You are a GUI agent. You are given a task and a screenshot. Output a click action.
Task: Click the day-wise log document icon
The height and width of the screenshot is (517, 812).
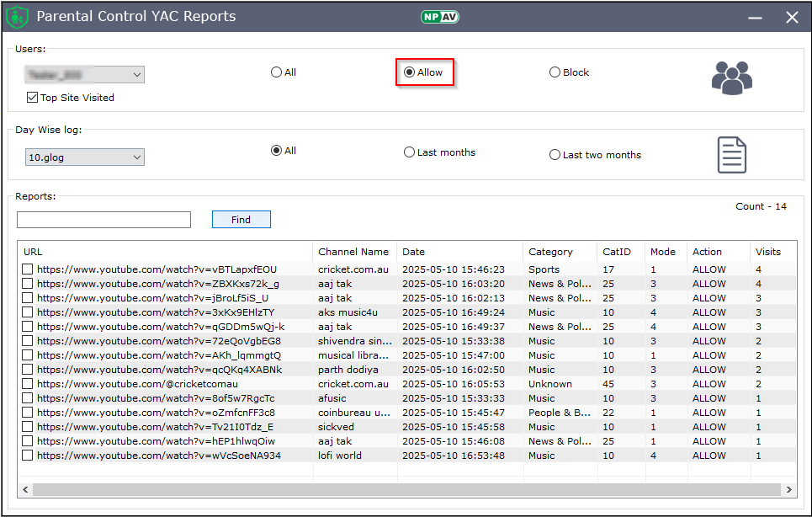pyautogui.click(x=731, y=156)
